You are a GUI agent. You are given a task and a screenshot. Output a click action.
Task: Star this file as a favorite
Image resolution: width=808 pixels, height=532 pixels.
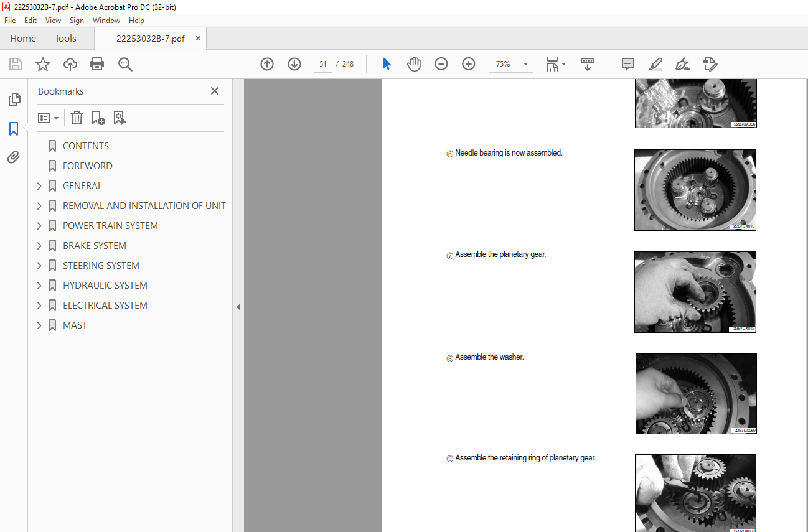[x=43, y=64]
